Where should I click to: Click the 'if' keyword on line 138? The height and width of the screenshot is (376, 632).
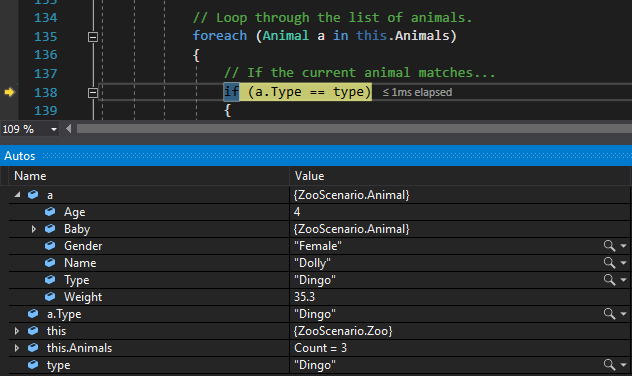pyautogui.click(x=231, y=92)
